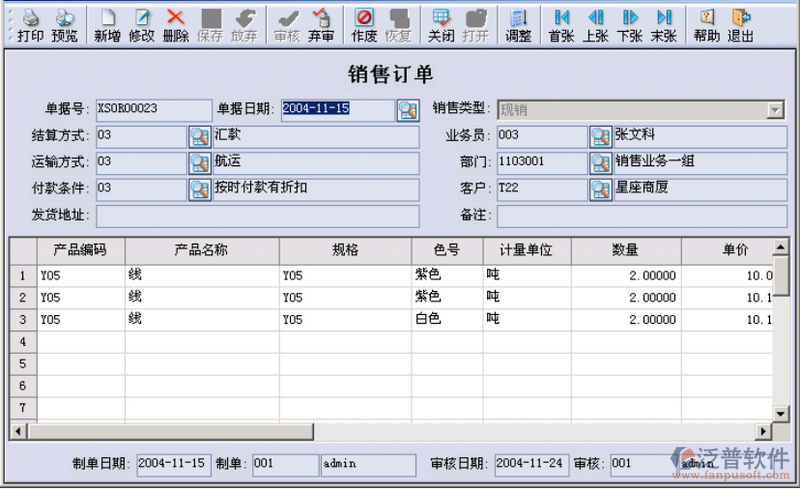Close the order using 关闭 icon
This screenshot has width=800, height=491.
point(441,25)
